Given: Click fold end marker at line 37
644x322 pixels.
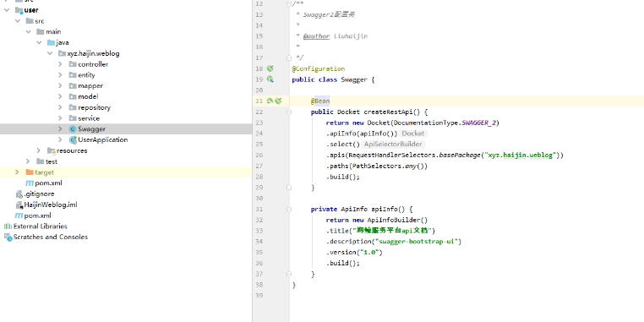Looking at the screenshot, I should [289, 274].
